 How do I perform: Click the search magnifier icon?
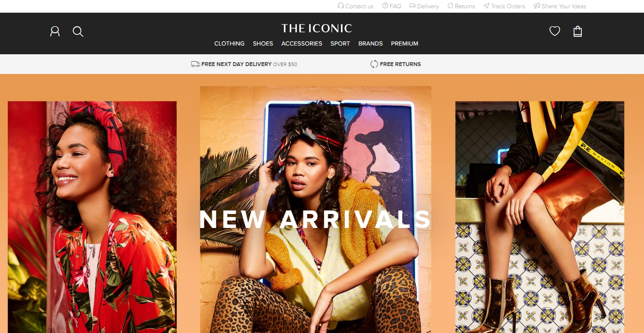[78, 32]
